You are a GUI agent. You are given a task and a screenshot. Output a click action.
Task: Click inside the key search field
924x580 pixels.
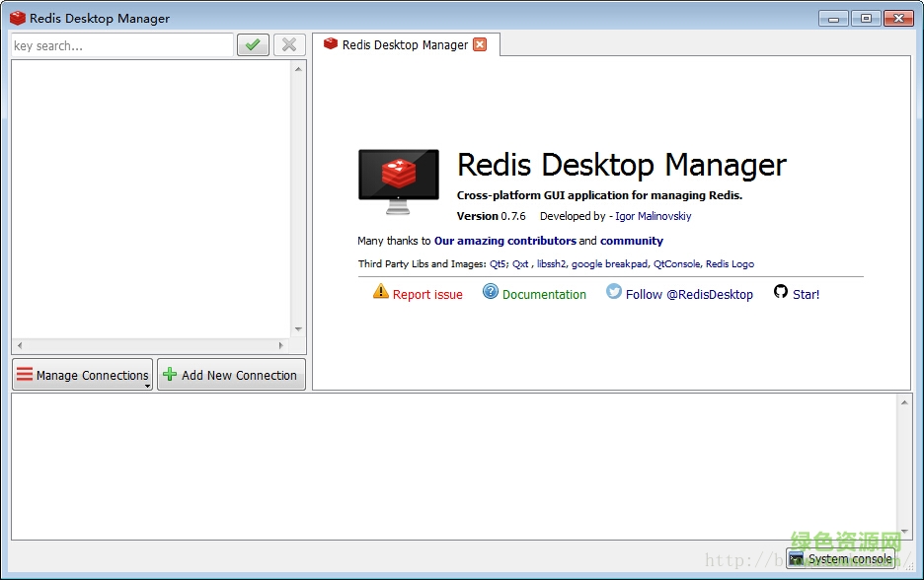pos(118,44)
